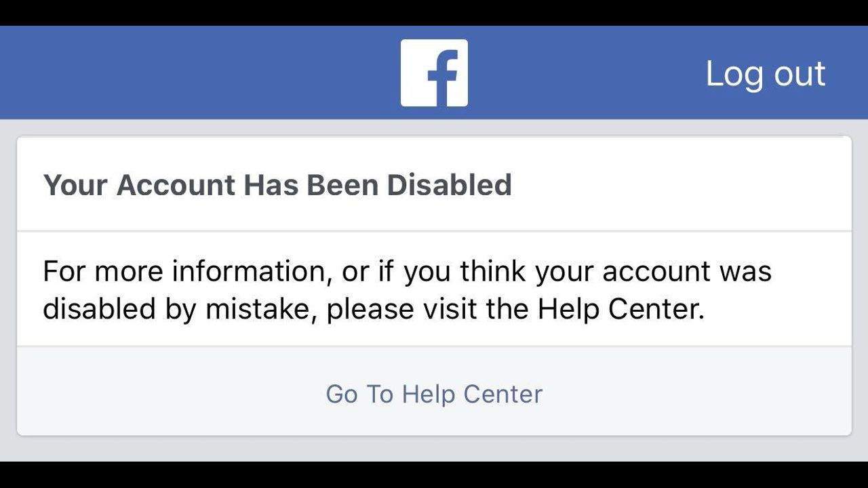Click the Your Account Has Been Disabled heading
868x488 pixels.
277,184
